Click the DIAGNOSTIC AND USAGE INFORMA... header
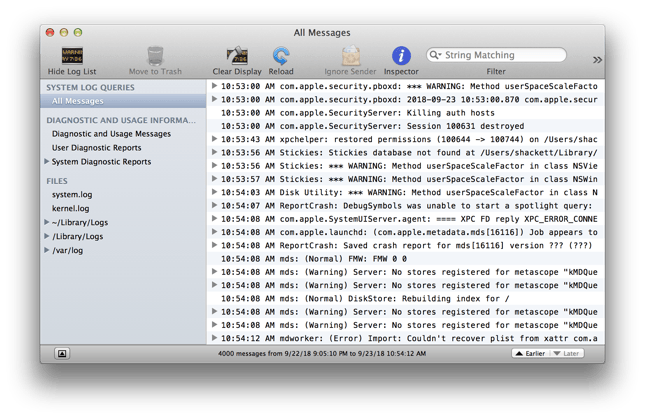Viewport: 645px width, 419px height. tap(121, 120)
